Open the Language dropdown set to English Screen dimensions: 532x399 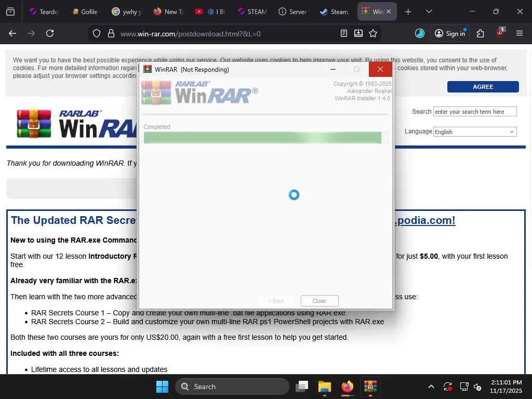click(475, 131)
